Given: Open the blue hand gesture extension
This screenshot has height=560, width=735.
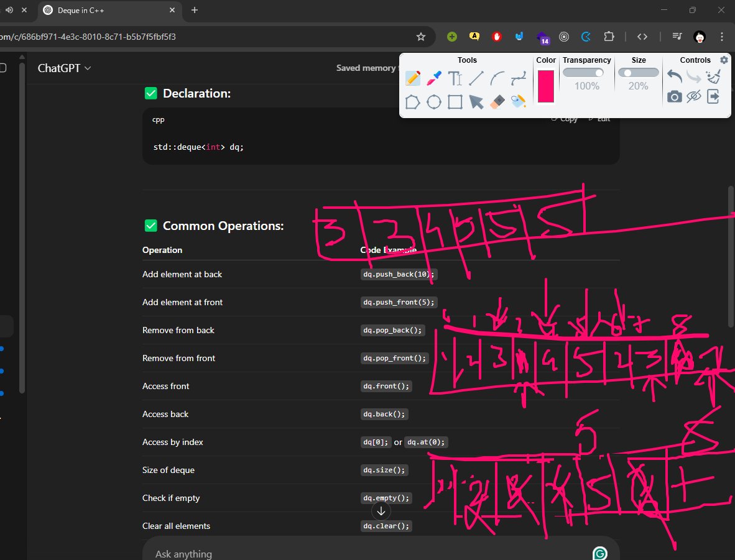Looking at the screenshot, I should pos(519,36).
